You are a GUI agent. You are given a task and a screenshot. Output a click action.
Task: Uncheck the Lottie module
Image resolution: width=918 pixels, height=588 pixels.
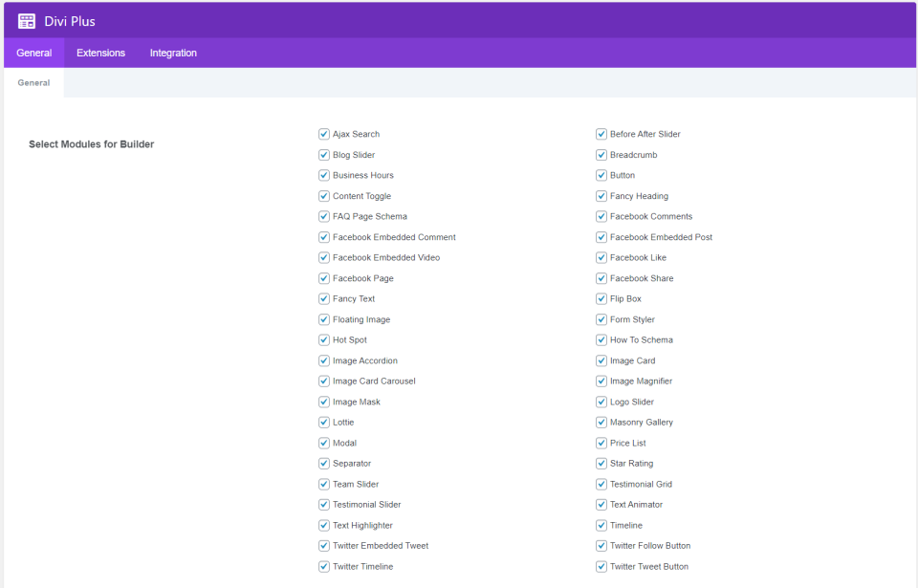(324, 422)
